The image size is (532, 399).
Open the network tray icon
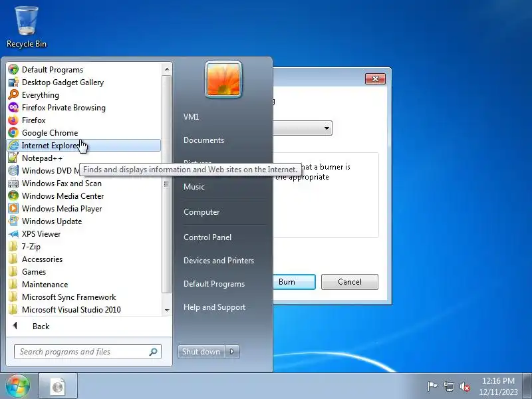coord(448,386)
